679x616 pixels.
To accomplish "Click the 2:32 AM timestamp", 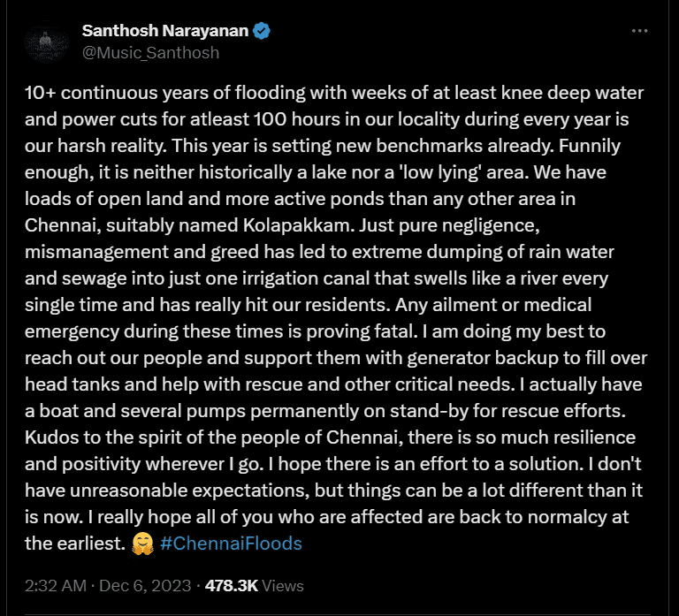I will point(56,586).
